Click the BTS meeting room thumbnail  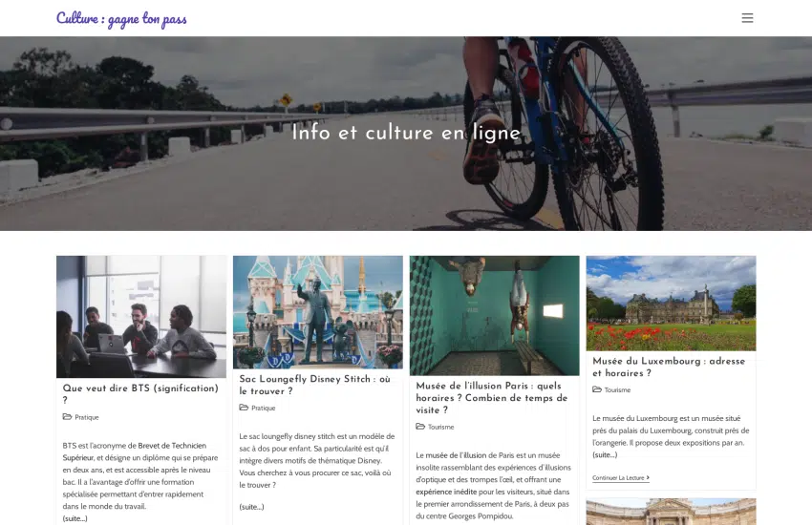[141, 317]
